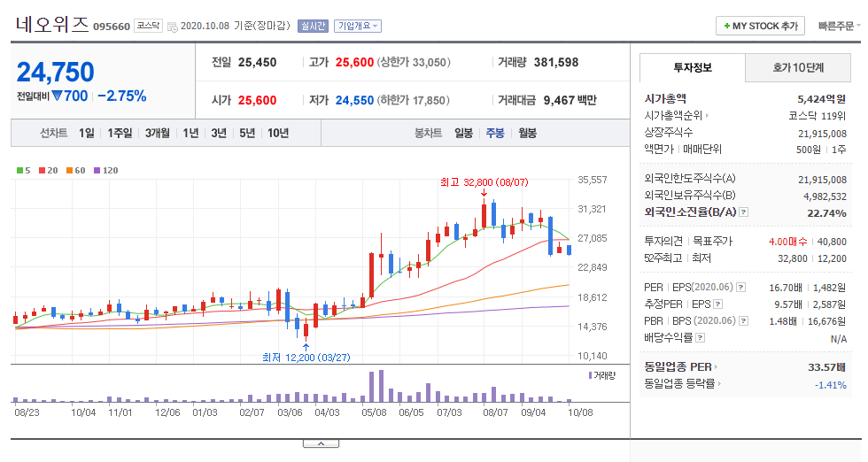Open the 동일업종 PER link
Screen dimensions: 868x462
point(680,366)
